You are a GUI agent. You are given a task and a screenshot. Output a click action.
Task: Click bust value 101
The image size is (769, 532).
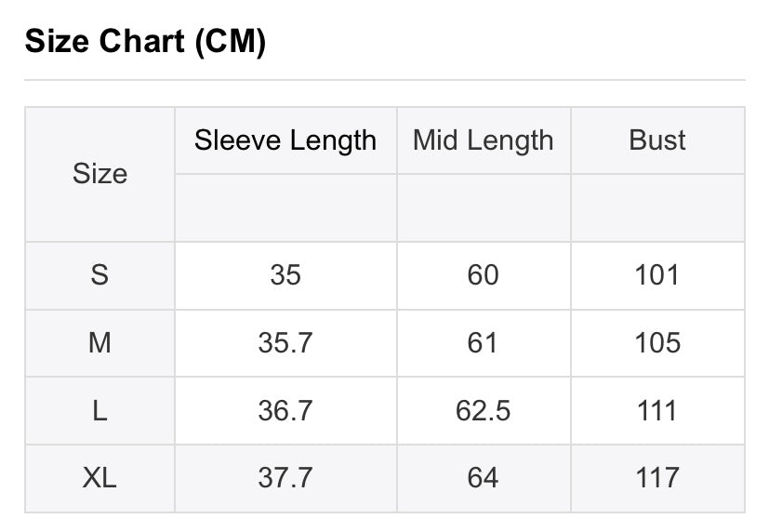(657, 274)
